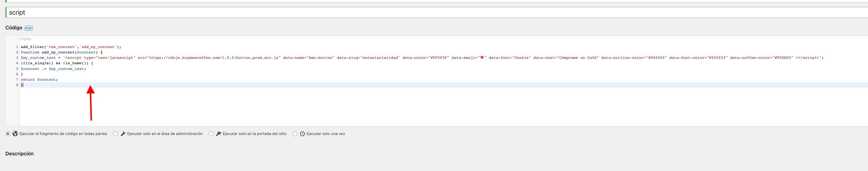Screen dimensions: 868x171
Task: Click the '<?php' opening tag text
Action: tap(25, 39)
